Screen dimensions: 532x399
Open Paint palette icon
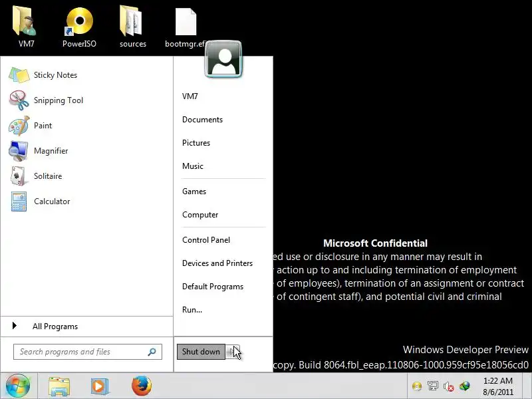click(19, 126)
